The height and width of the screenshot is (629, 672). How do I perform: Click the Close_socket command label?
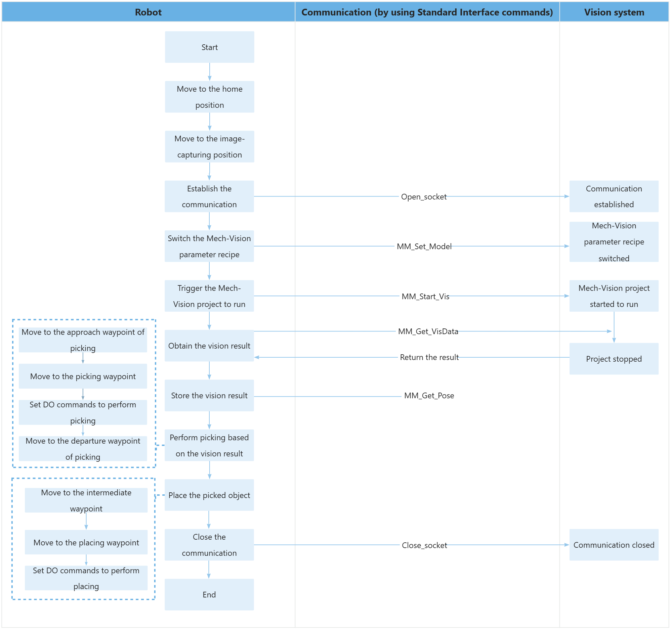click(424, 545)
